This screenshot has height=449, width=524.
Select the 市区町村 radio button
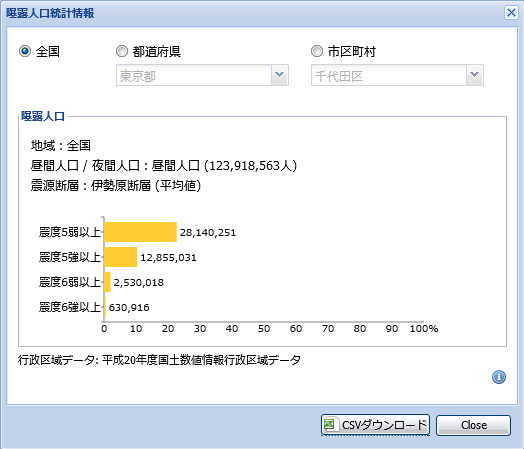(316, 51)
